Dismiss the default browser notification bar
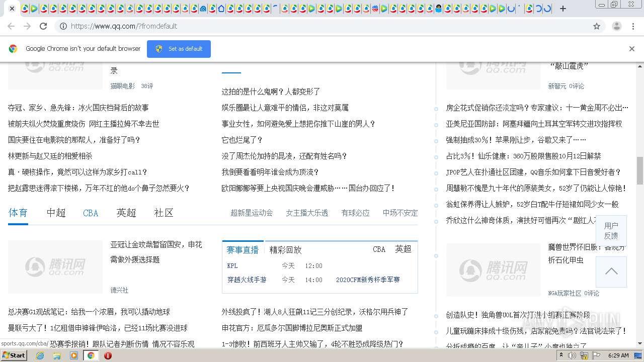Viewport: 644px width, 362px height. [x=632, y=49]
